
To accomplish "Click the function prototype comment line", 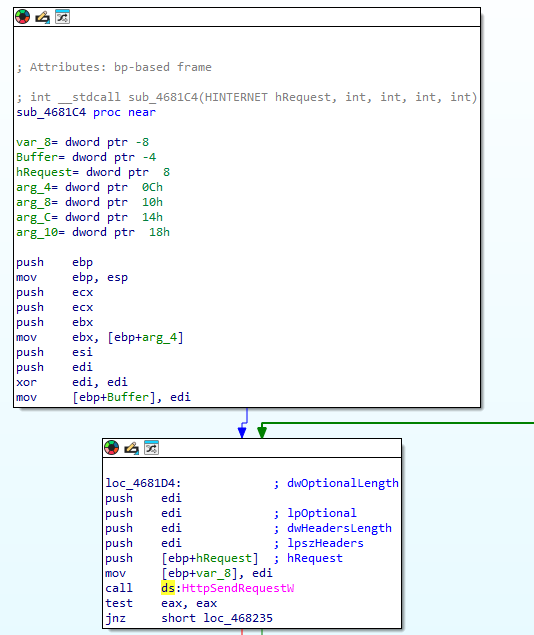I will [x=247, y=97].
